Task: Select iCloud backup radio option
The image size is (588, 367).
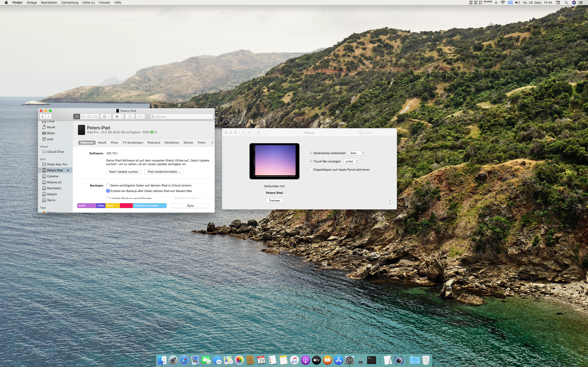Action: (108, 185)
